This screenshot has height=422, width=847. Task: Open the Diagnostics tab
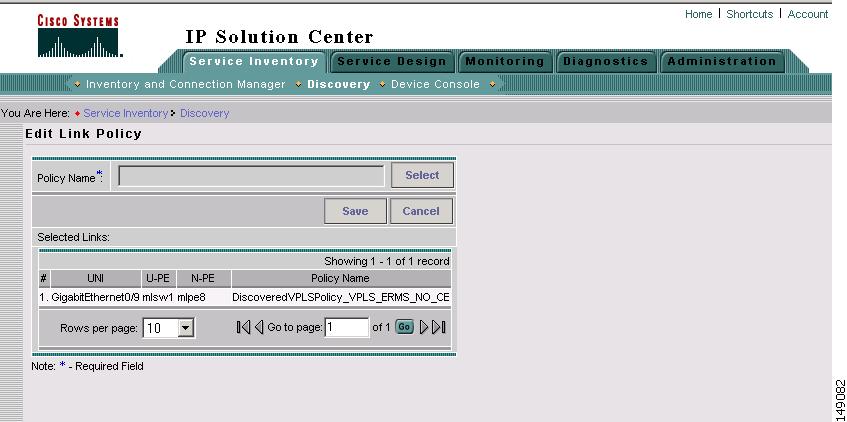[x=605, y=62]
